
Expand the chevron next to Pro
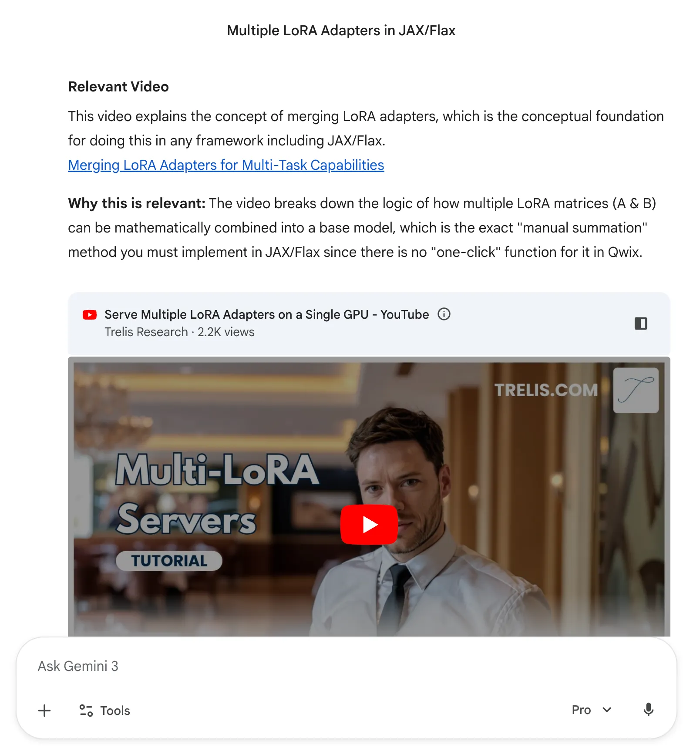[607, 710]
